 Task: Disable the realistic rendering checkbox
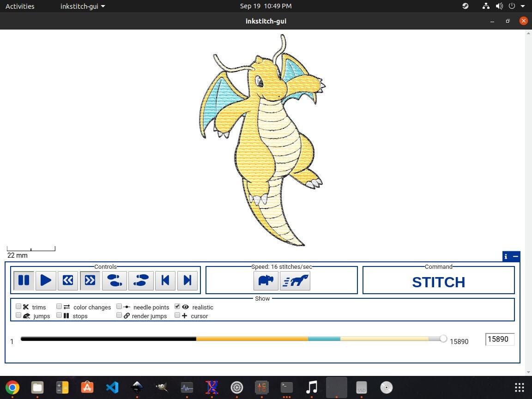[x=177, y=306]
